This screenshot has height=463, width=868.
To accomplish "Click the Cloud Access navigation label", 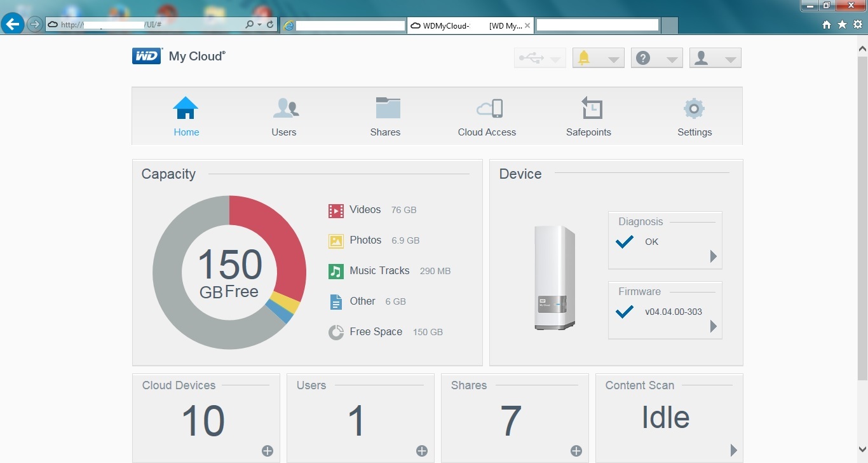I will (487, 132).
